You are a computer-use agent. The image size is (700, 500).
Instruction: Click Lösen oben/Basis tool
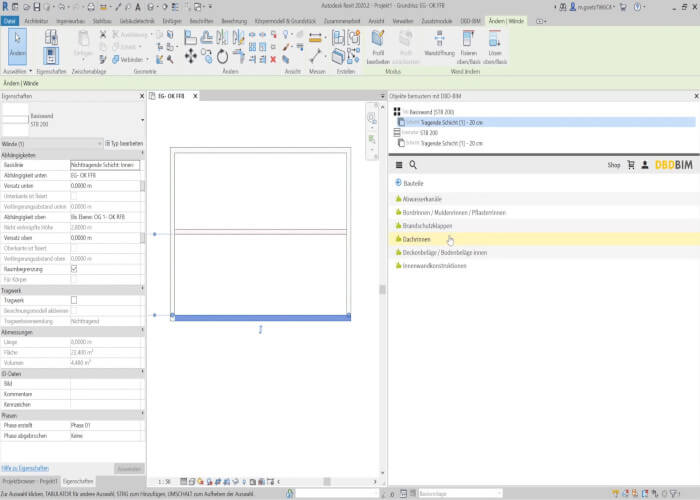point(495,47)
